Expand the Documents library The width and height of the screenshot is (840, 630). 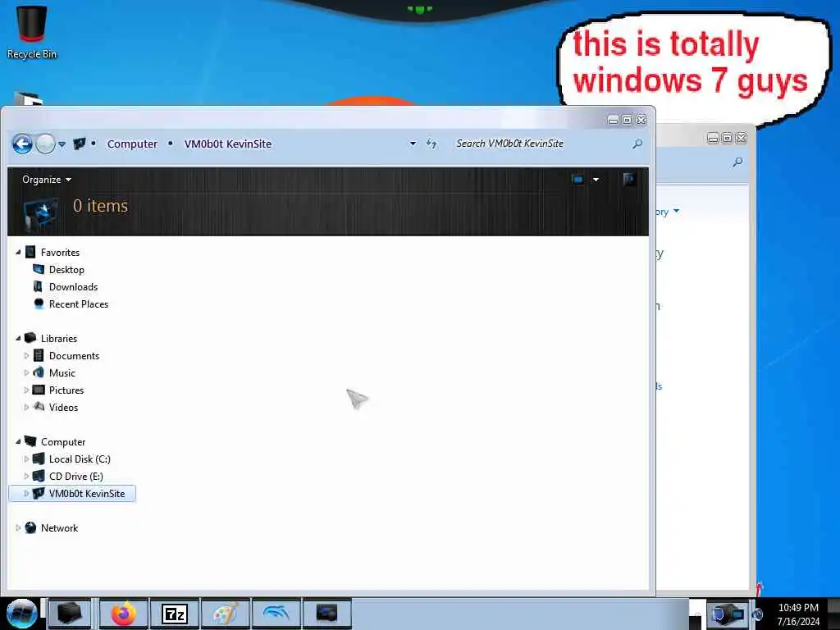coord(26,356)
